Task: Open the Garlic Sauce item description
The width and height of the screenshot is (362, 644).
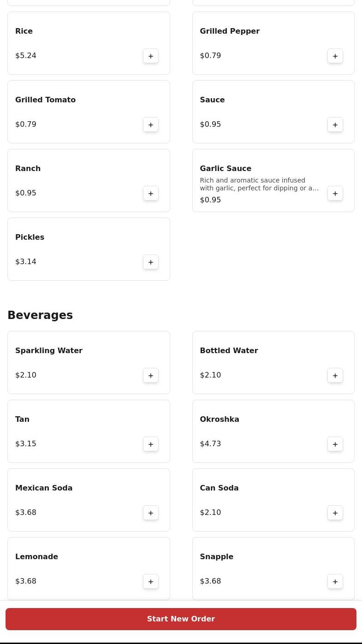Action: [x=259, y=184]
